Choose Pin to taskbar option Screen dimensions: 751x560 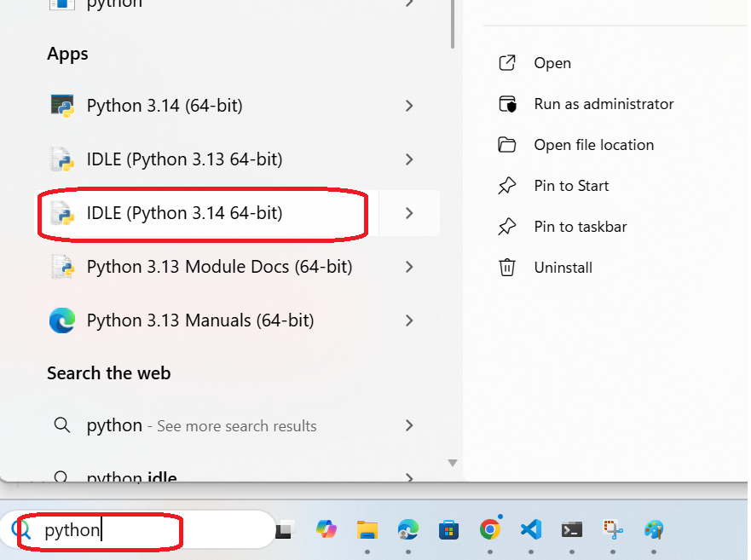pos(580,227)
